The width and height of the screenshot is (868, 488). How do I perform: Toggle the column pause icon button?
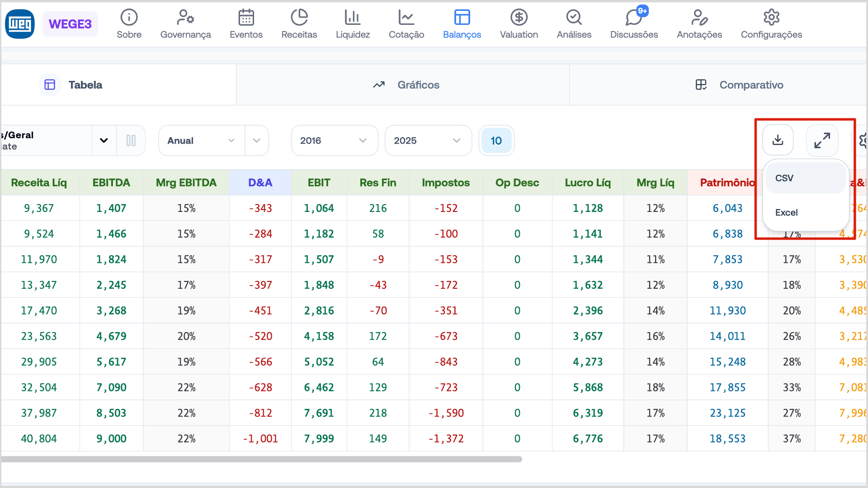131,141
